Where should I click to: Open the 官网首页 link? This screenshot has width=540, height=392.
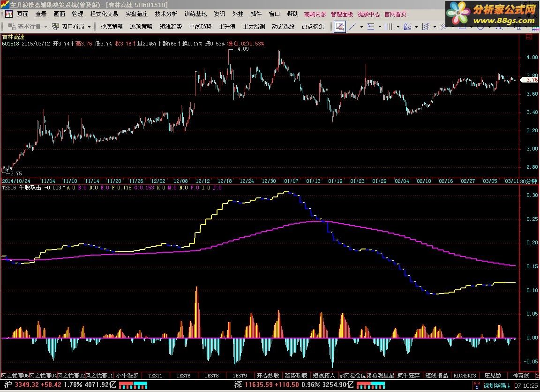[395, 15]
